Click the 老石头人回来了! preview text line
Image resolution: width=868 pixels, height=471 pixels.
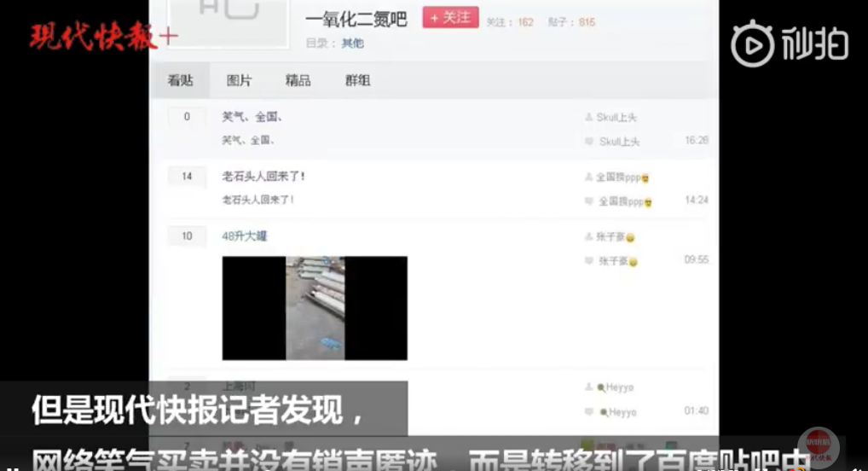258,200
